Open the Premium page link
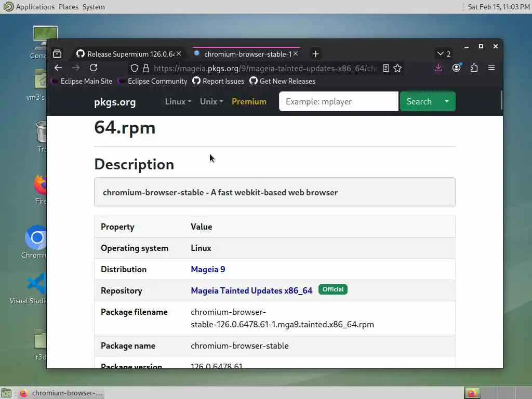532x399 pixels. pyautogui.click(x=249, y=101)
